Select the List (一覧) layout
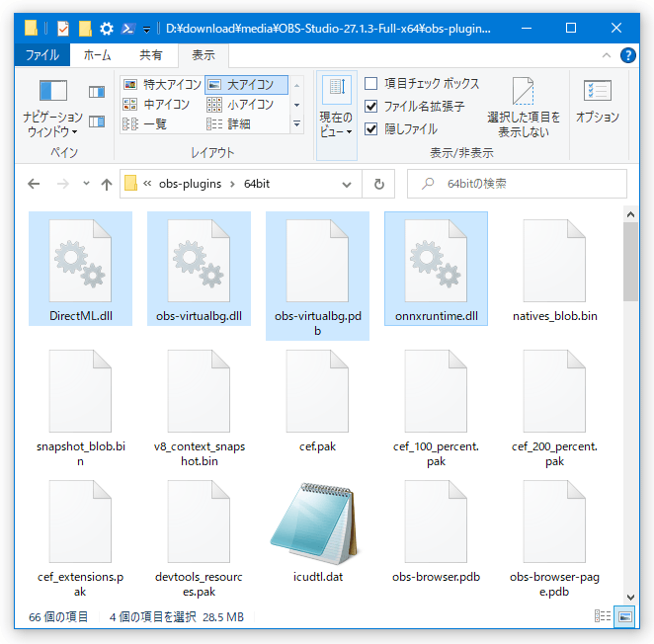 point(145,123)
